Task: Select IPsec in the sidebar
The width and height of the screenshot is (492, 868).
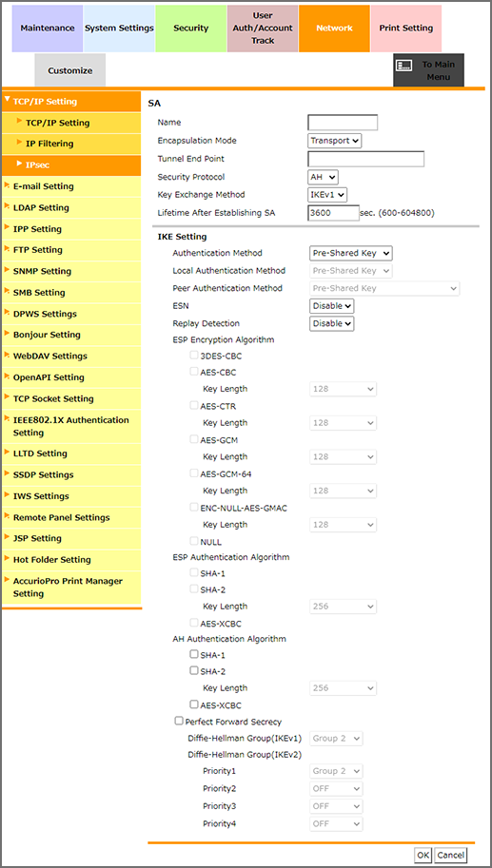Action: click(x=71, y=165)
